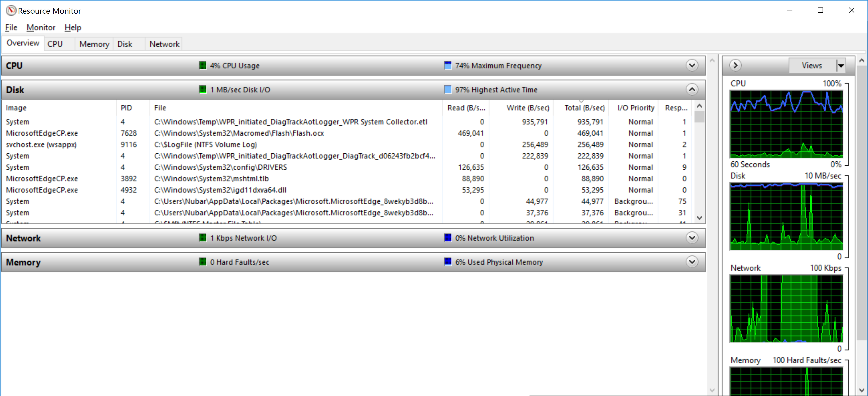
Task: Click the blue Network Utilization indicator icon
Action: click(448, 238)
